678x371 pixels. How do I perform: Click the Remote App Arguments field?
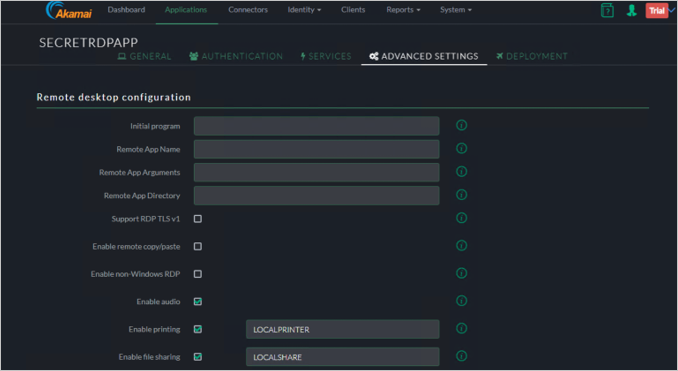coord(317,173)
